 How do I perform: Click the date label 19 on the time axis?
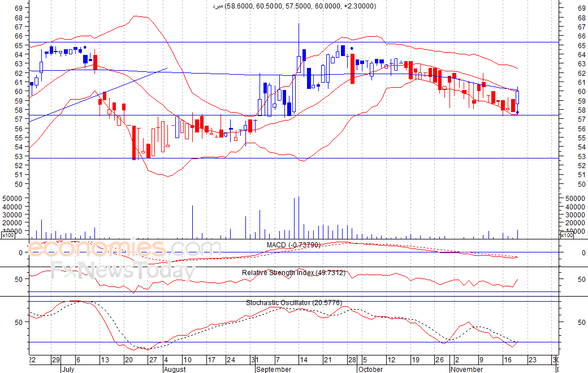416,360
